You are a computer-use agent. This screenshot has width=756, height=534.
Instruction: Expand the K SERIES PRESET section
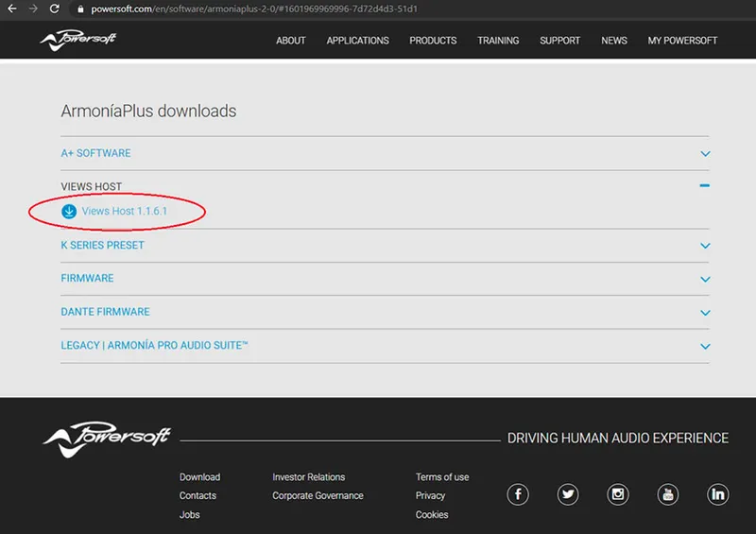coord(385,246)
